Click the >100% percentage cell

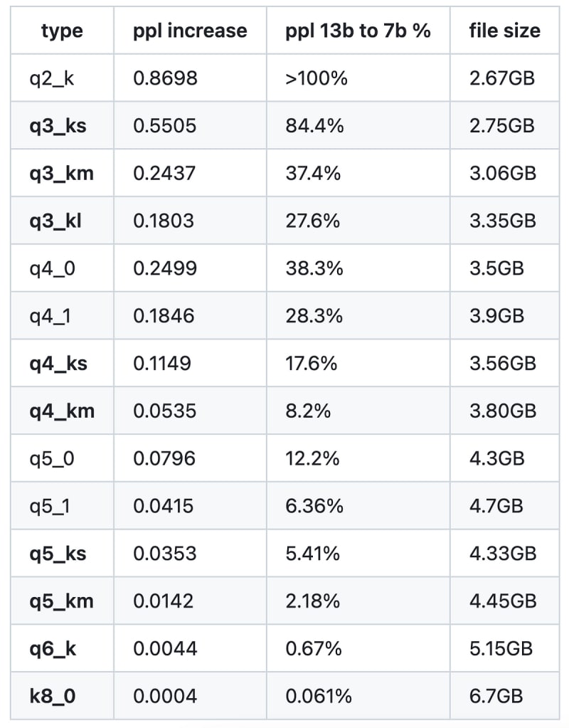317,78
